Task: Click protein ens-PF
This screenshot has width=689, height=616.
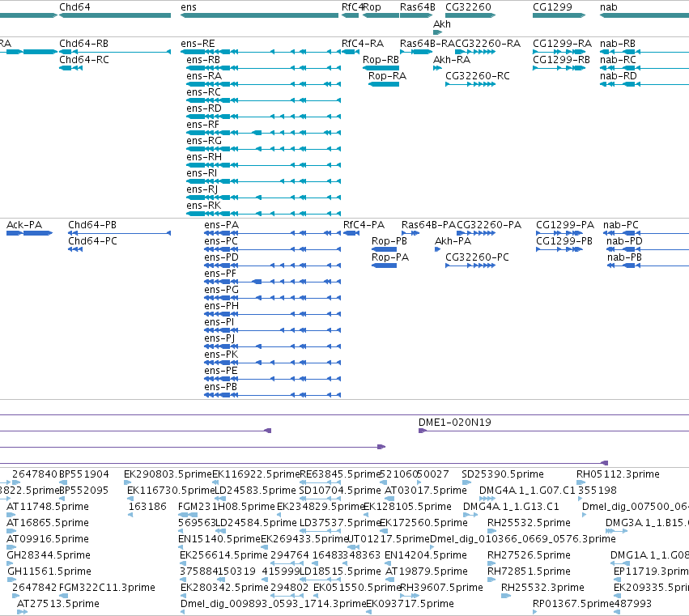Action: (220, 274)
